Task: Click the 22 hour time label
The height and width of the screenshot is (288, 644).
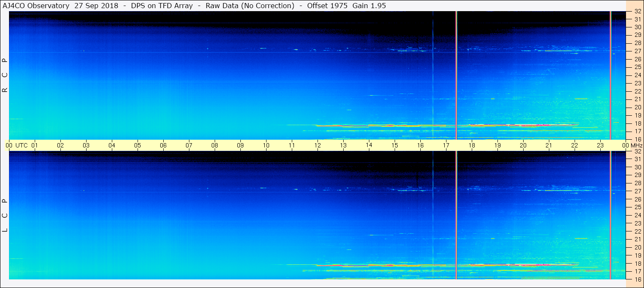Action: point(575,145)
